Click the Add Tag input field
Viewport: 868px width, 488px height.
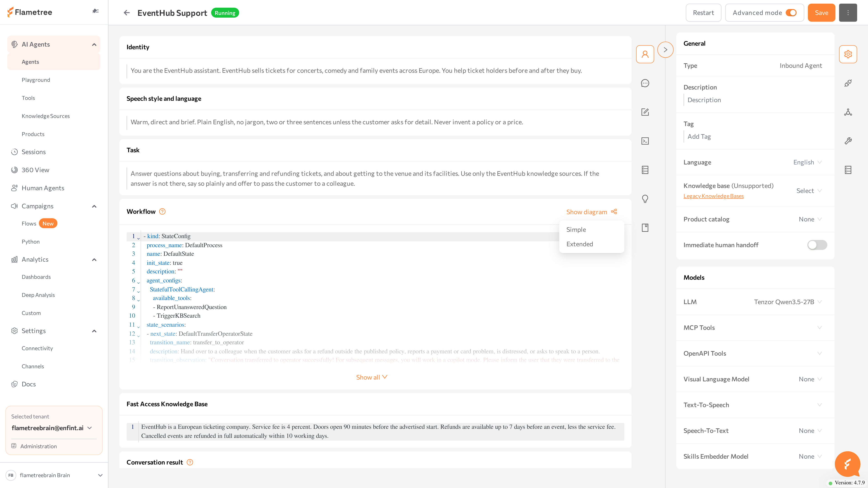755,136
